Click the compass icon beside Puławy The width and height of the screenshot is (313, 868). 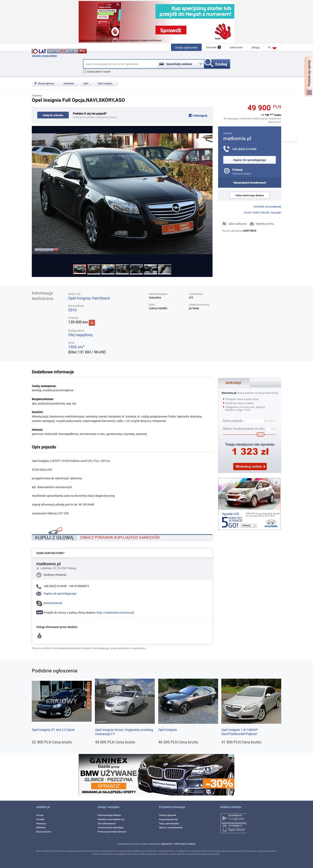[x=227, y=171]
